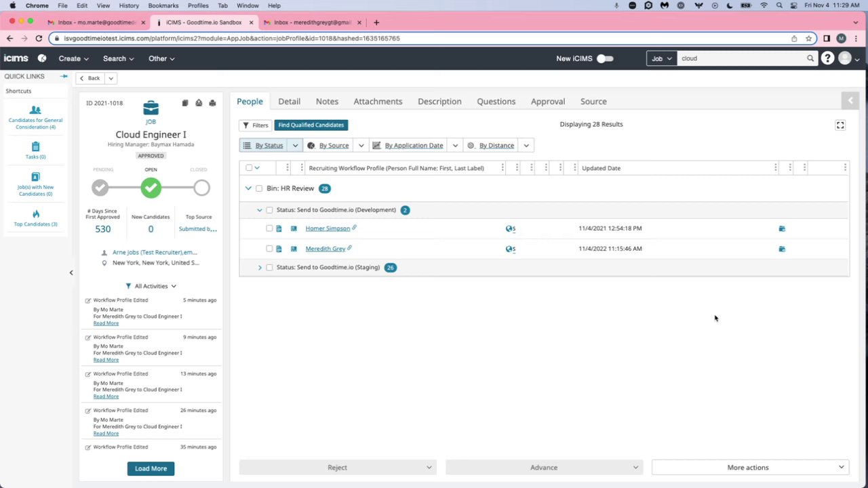Click the copy job icon on the job card
This screenshot has width=868, height=488.
point(184,103)
